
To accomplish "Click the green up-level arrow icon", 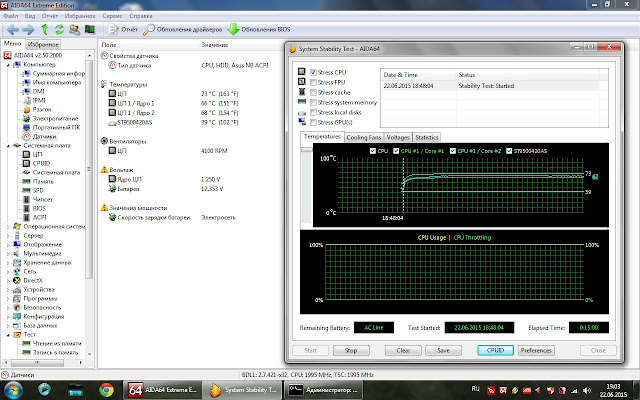I will 44,29.
